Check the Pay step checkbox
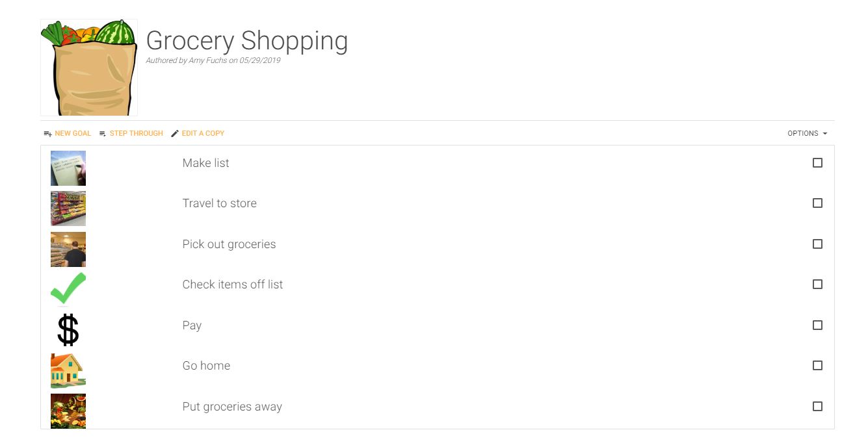Viewport: 868px width, 443px height. [817, 325]
